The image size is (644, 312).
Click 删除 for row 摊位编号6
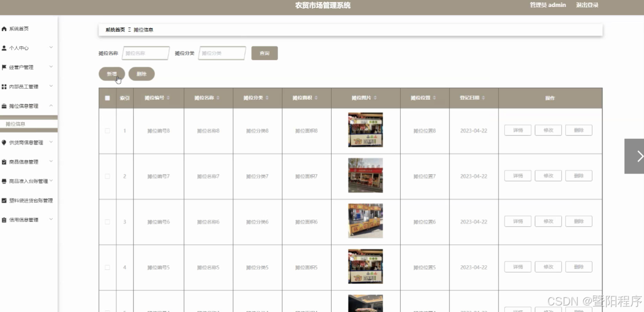tap(579, 221)
